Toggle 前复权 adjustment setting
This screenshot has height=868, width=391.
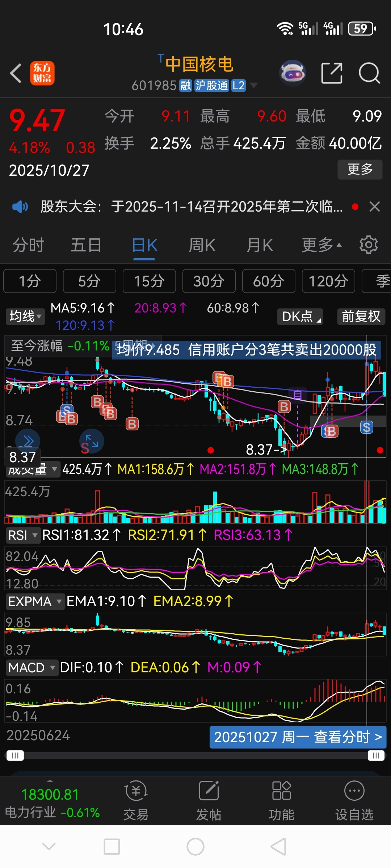361,316
